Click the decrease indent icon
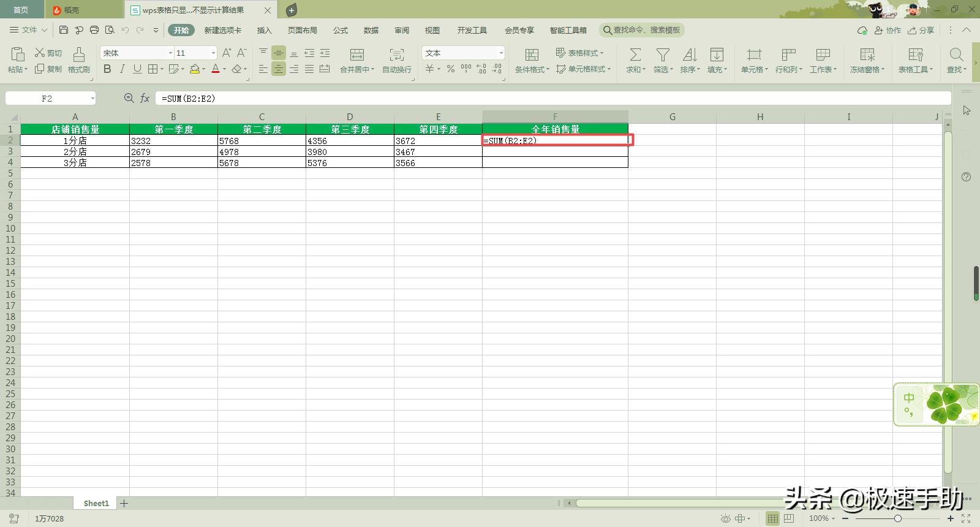 [x=309, y=53]
